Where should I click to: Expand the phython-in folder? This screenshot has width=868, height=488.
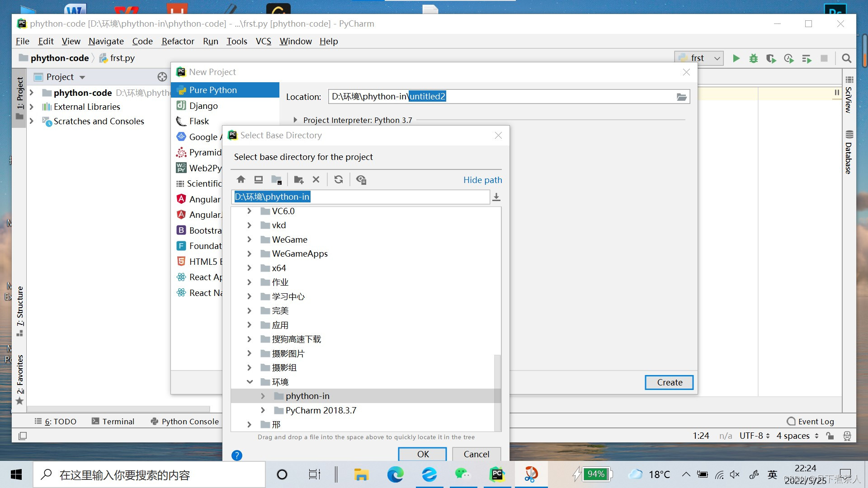(x=263, y=396)
